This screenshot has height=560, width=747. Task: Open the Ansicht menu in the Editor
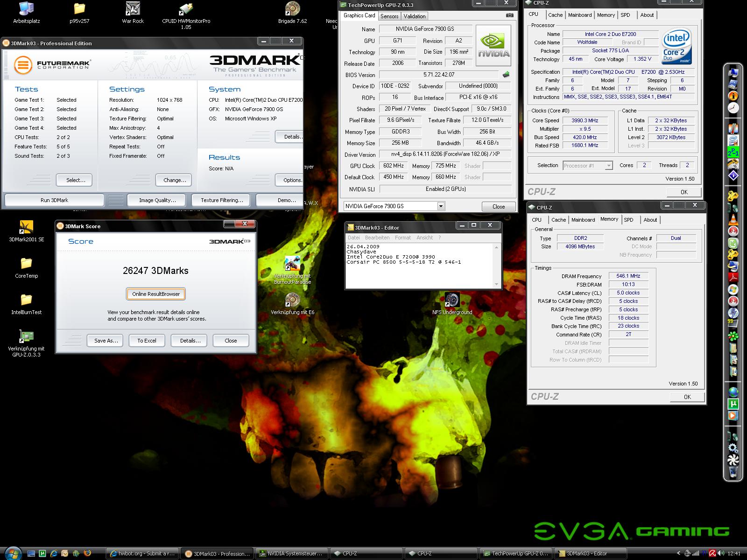click(425, 238)
